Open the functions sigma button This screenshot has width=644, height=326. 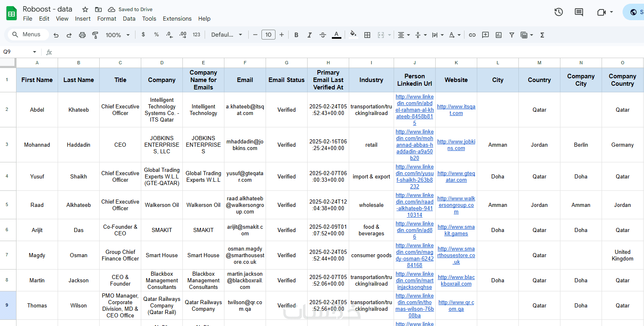click(x=542, y=35)
